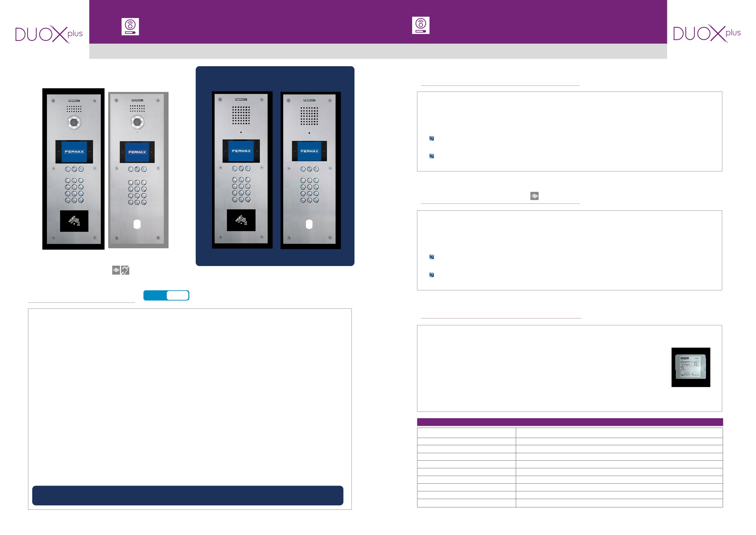Toggle the blue and white pill switch
756x535 pixels.
point(166,295)
